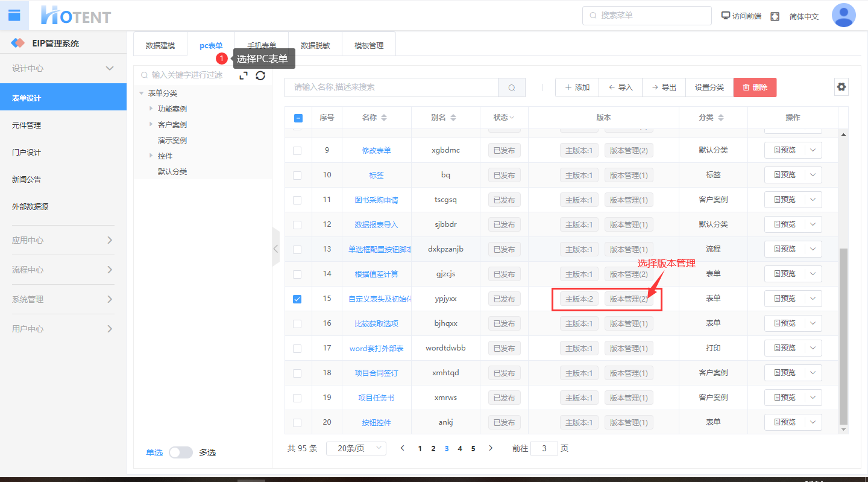Open 版本管理(2) for row 15
This screenshot has height=482, width=868.
[x=629, y=299]
